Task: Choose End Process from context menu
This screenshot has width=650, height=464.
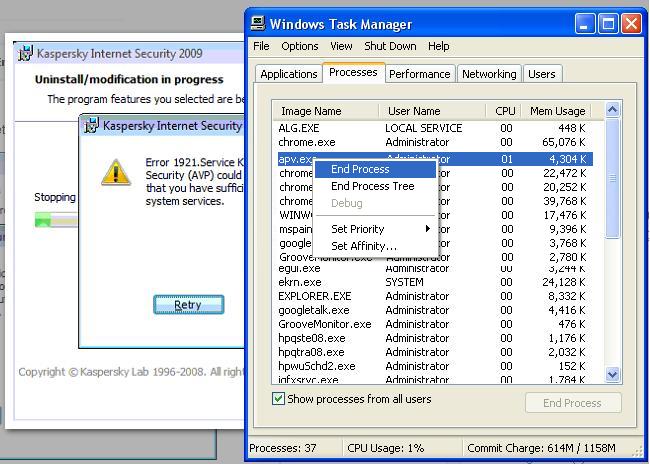Action: point(360,170)
